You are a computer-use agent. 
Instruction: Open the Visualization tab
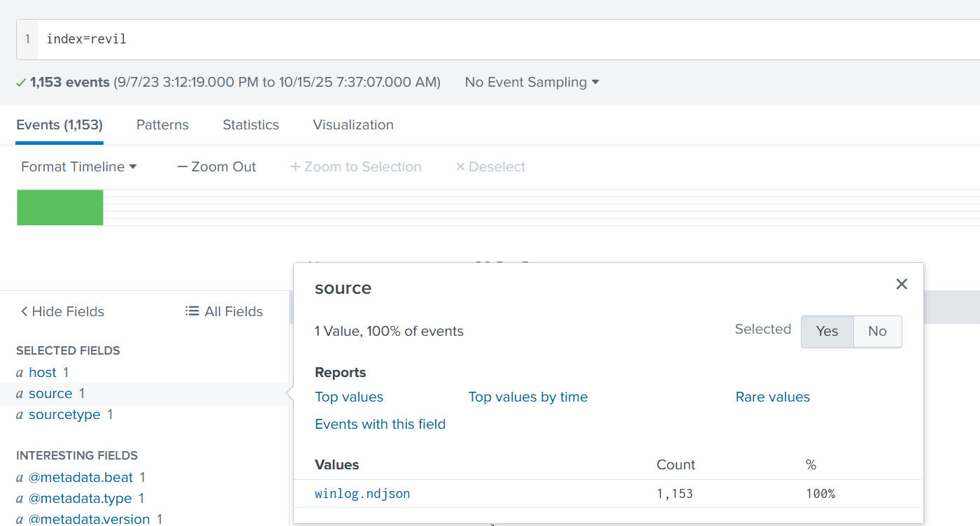[353, 125]
